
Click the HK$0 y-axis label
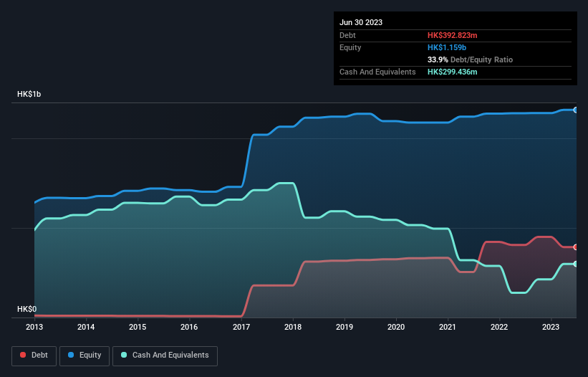(27, 309)
